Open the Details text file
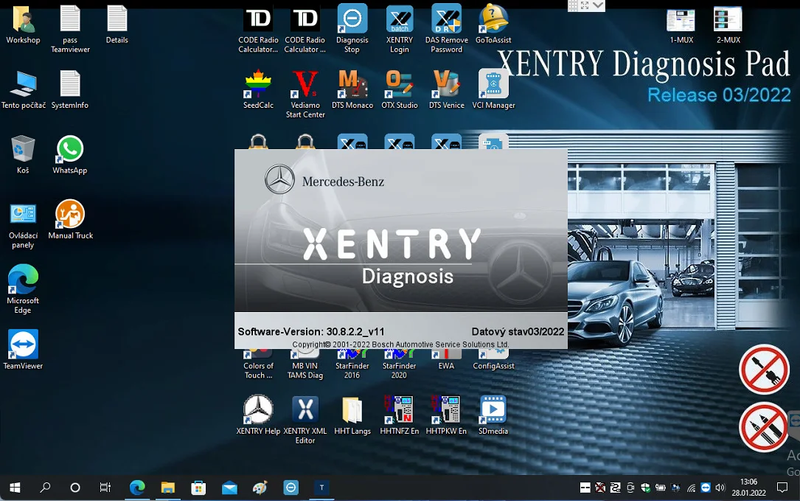Image resolution: width=800 pixels, height=501 pixels. (117, 25)
